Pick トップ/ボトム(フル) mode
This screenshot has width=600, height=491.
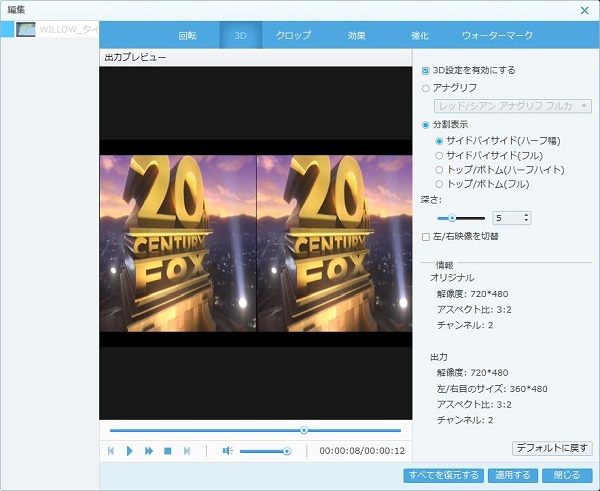tap(439, 184)
